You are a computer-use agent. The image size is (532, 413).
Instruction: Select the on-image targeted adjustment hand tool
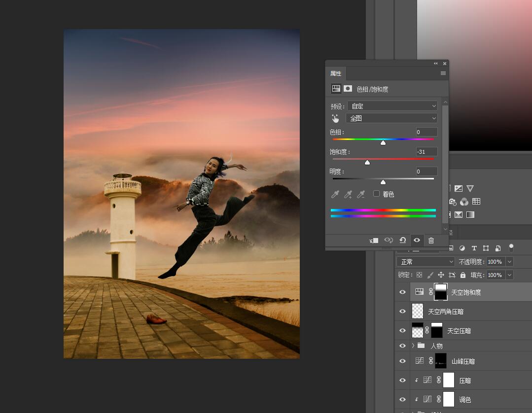pyautogui.click(x=335, y=118)
